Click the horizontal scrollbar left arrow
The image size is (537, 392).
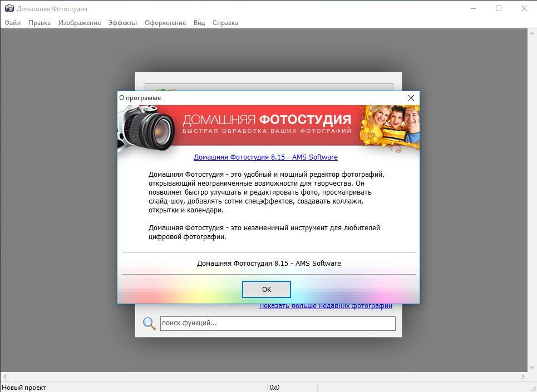5,376
